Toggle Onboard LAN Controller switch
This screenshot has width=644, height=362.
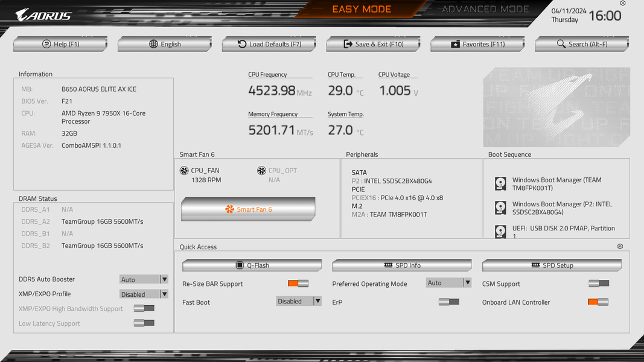pyautogui.click(x=598, y=302)
